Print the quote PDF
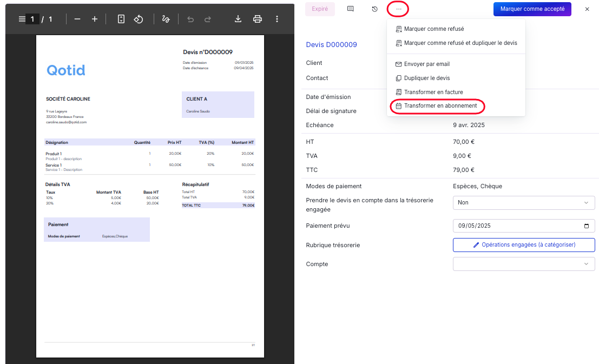This screenshot has height=364, width=599. coord(258,19)
